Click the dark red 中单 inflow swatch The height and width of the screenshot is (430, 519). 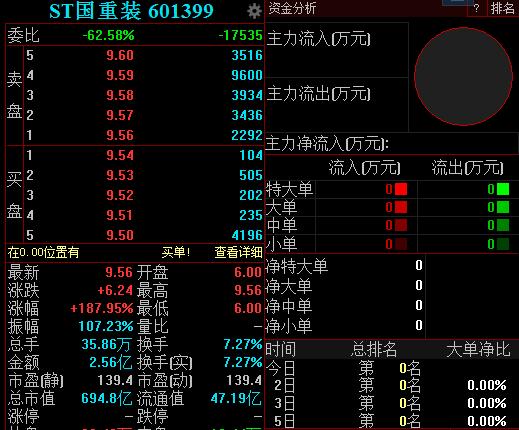(401, 225)
